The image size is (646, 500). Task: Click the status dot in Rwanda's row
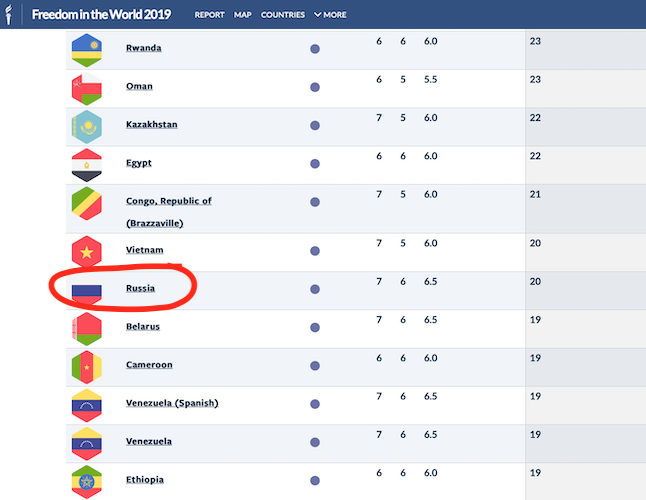pyautogui.click(x=315, y=49)
